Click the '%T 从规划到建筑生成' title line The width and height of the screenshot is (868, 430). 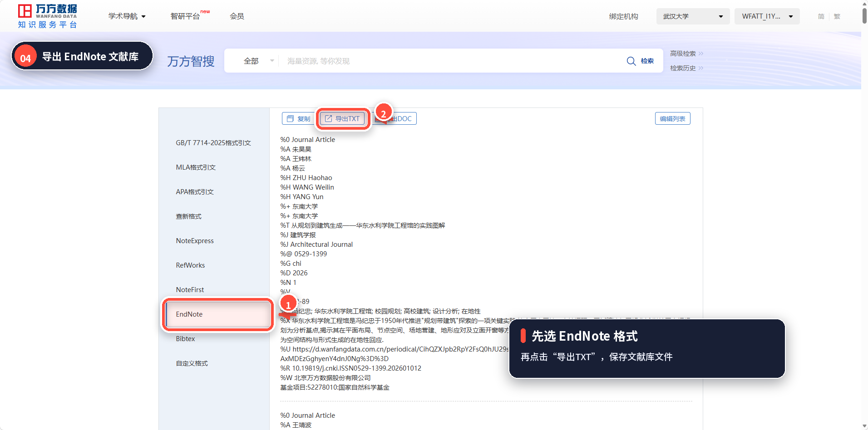tap(362, 225)
